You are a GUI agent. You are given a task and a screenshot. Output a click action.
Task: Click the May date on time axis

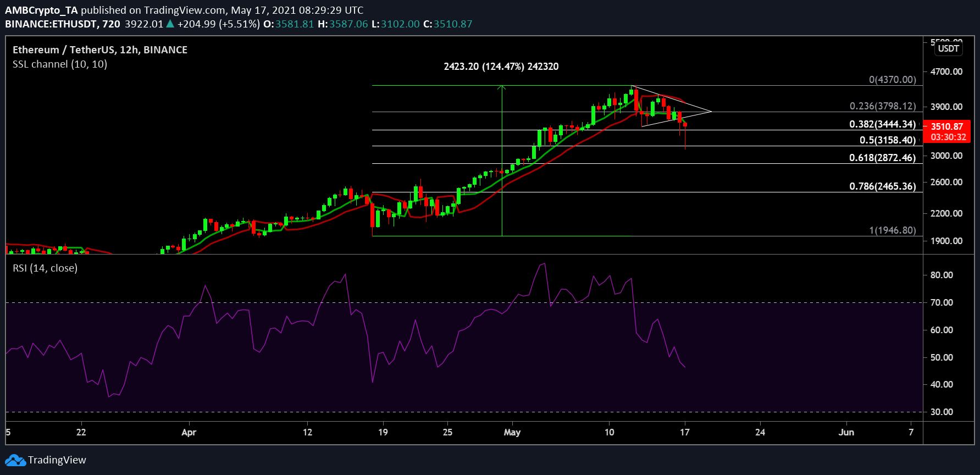pyautogui.click(x=512, y=432)
